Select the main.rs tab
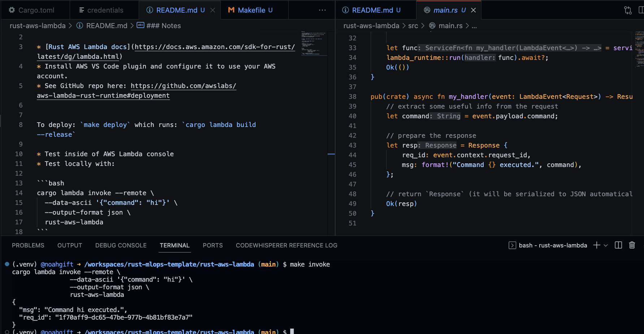The image size is (644, 334). (x=449, y=10)
